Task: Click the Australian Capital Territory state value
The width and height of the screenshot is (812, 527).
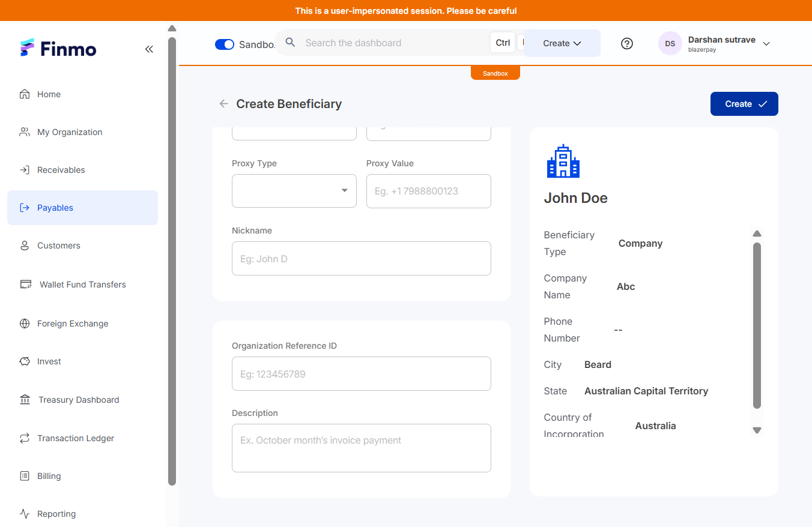Action: coord(646,391)
